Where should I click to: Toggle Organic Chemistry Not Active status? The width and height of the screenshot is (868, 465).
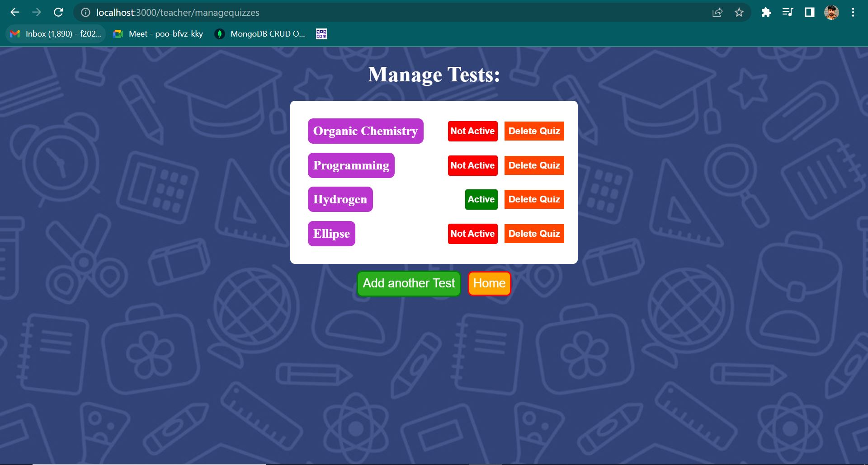point(473,131)
